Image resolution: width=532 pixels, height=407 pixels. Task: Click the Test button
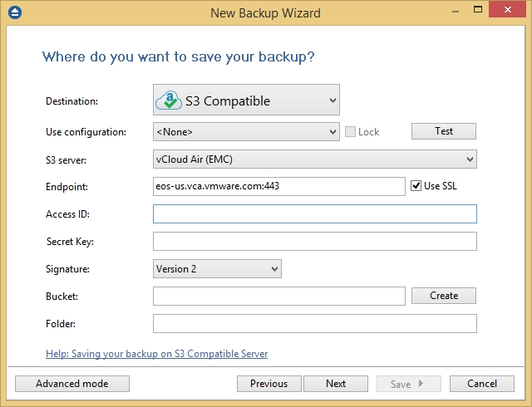point(444,131)
